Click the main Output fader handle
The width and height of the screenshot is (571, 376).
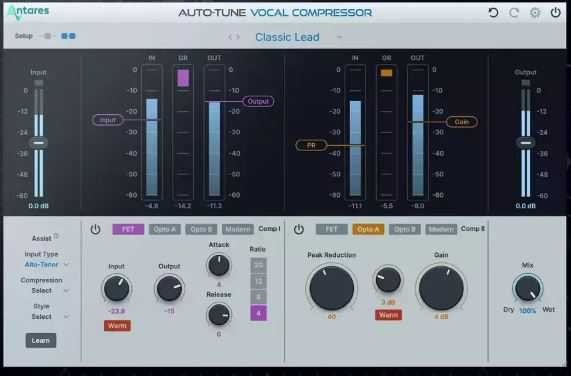click(525, 143)
